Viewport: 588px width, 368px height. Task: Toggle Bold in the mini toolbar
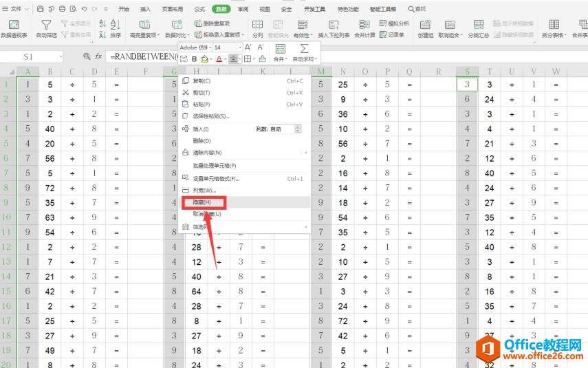194,59
